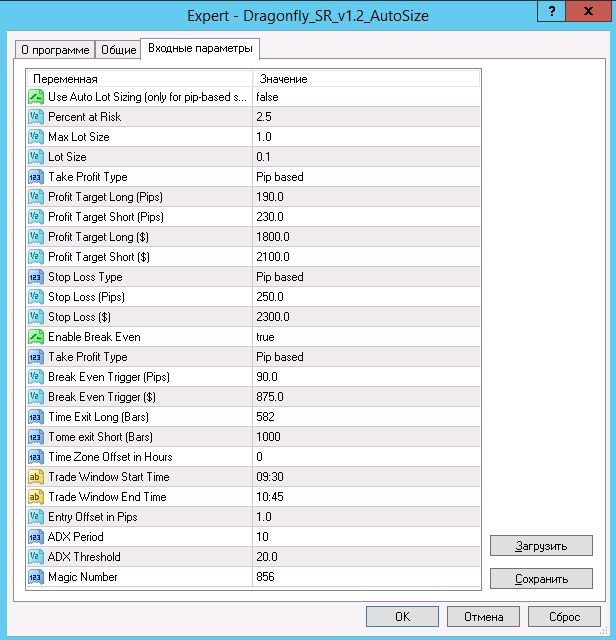Click the Загрузить button

coord(541,546)
